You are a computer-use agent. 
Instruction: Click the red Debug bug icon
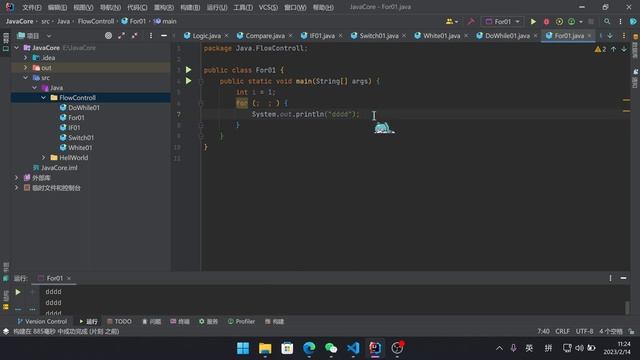(x=546, y=22)
